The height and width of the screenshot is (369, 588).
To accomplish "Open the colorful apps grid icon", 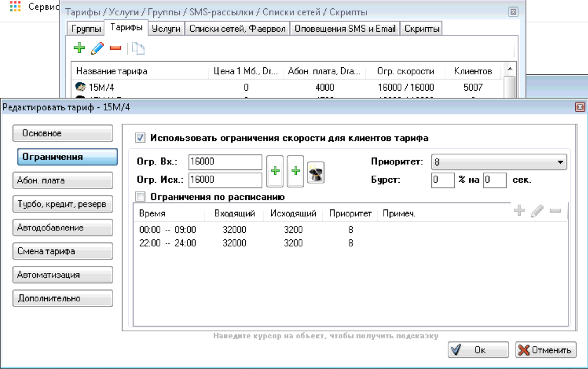I will pos(15,6).
